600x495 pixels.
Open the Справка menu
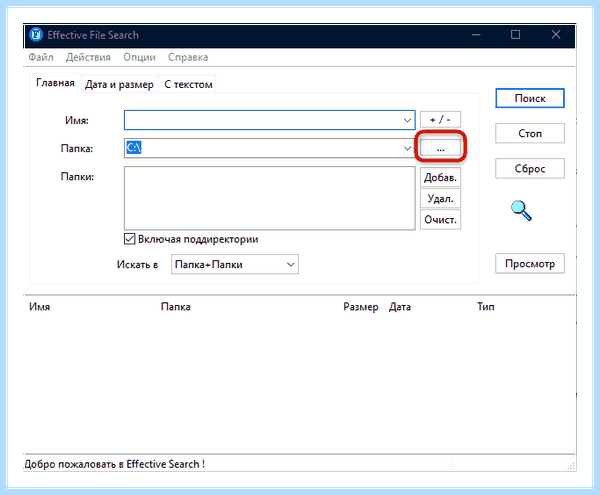[188, 57]
